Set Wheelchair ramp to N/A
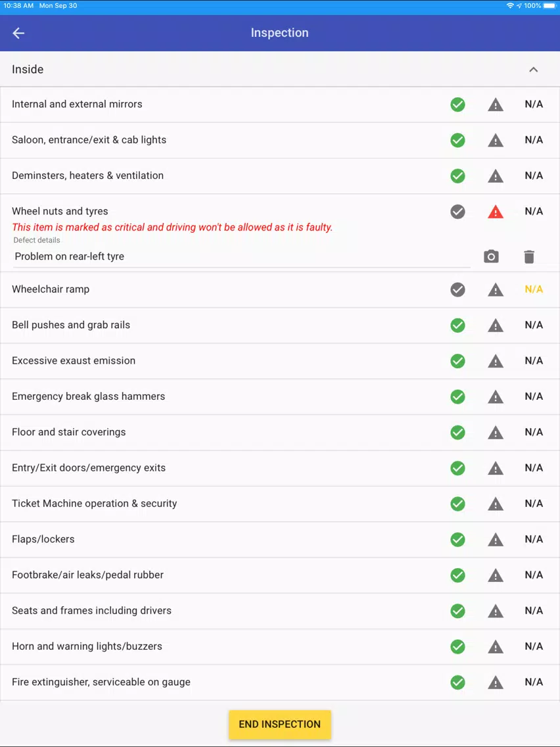 coord(534,289)
